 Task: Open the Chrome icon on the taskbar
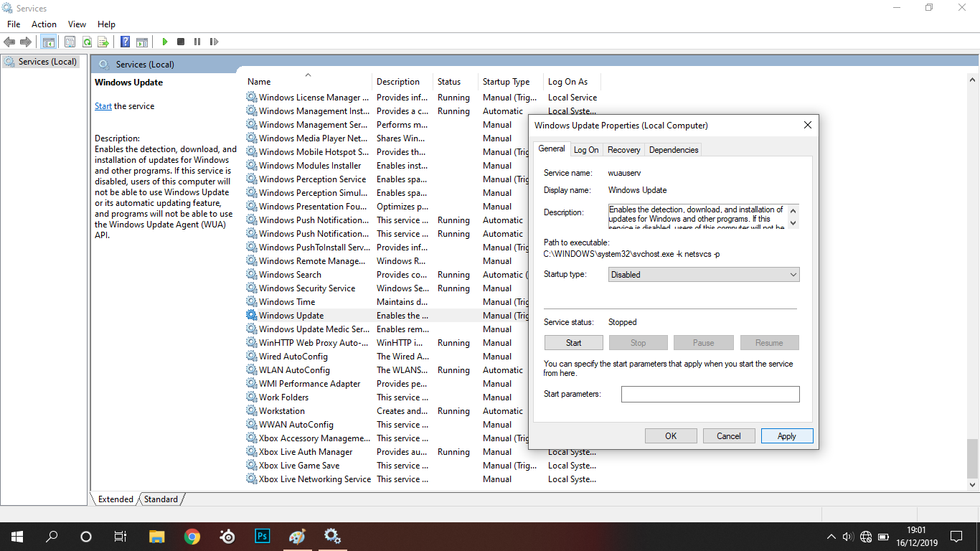point(192,536)
